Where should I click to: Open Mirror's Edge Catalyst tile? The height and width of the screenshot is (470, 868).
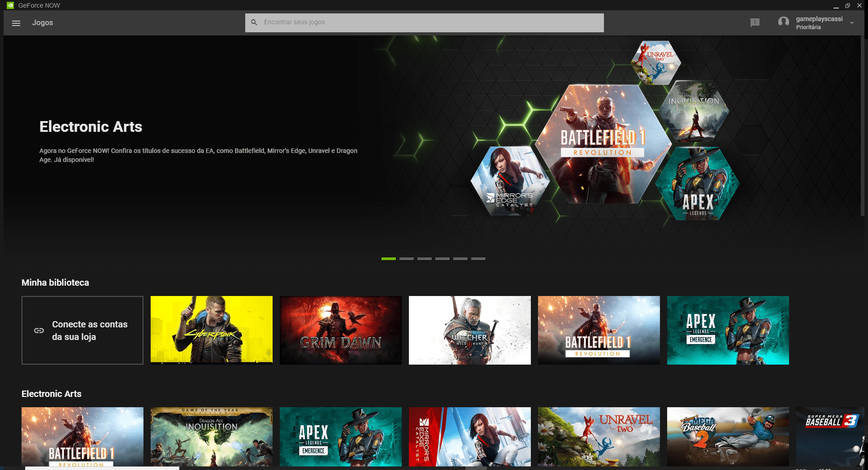470,437
